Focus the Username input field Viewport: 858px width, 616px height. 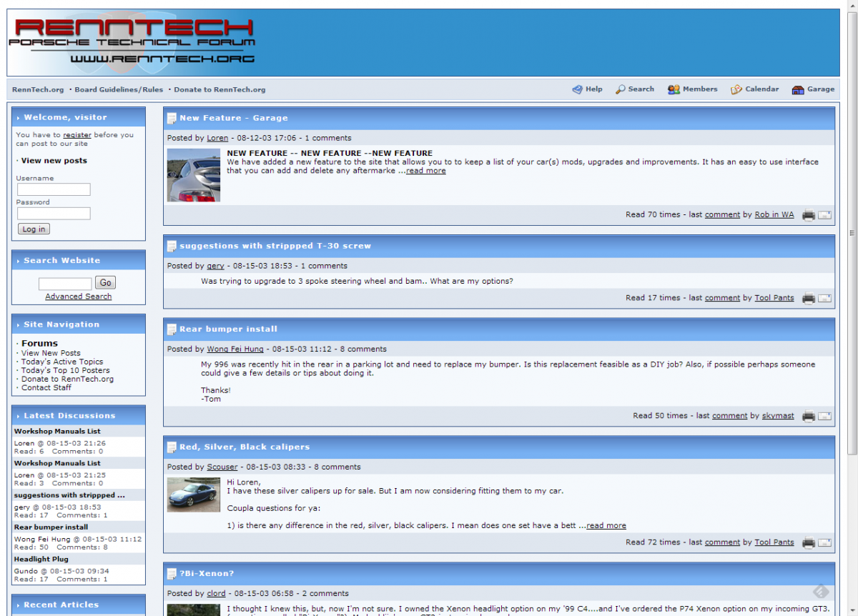(x=54, y=189)
